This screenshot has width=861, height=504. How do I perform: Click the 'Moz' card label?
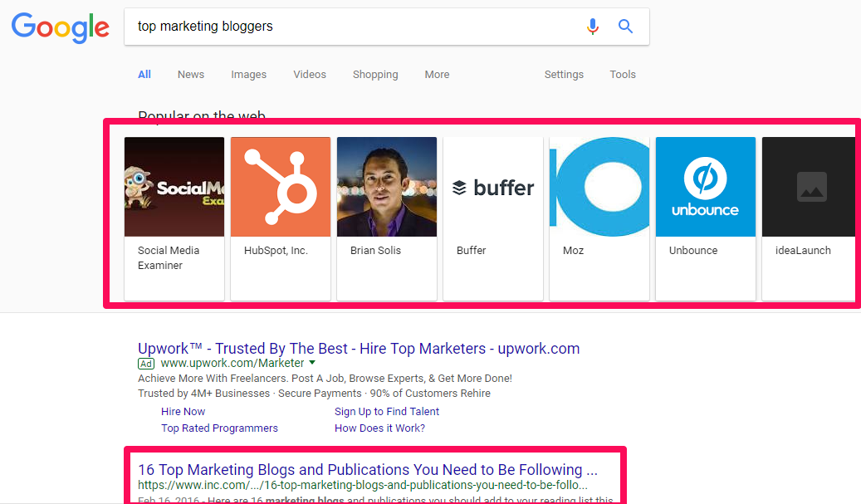click(573, 251)
